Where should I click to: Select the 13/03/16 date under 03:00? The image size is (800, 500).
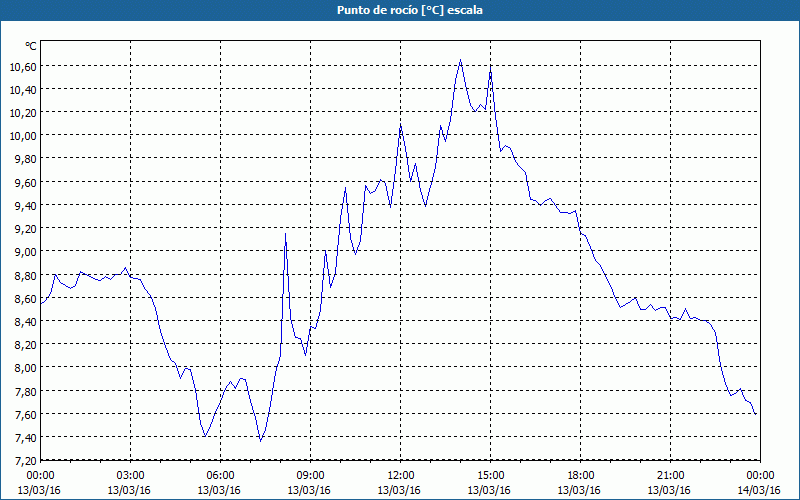(129, 490)
